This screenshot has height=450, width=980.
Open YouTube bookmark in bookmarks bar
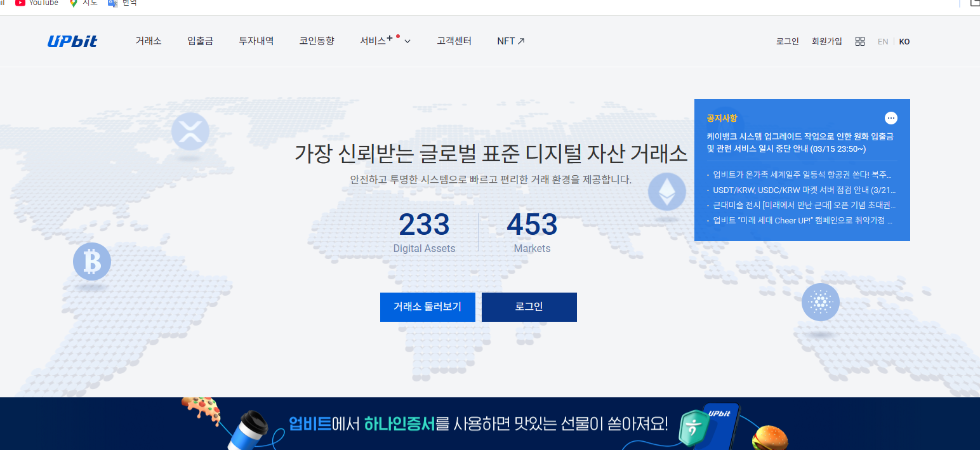point(37,3)
